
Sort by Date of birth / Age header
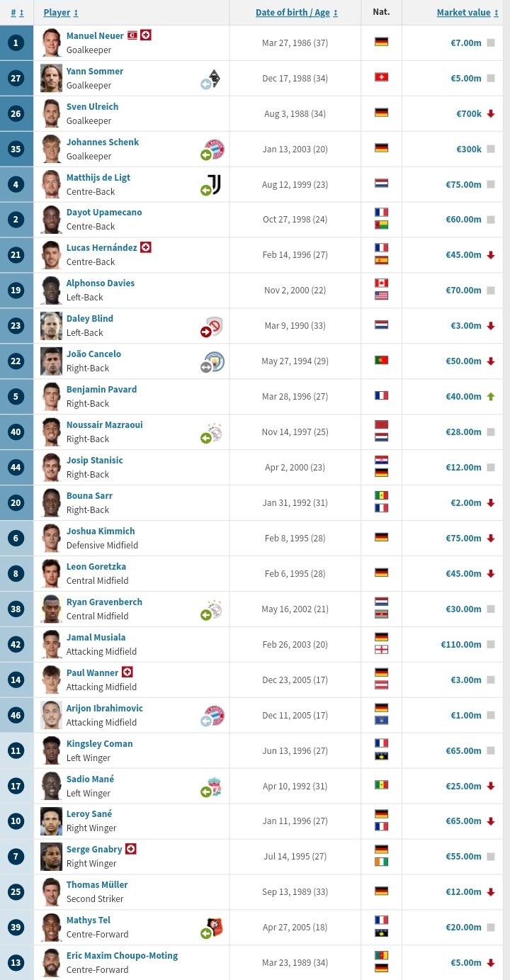pos(297,13)
